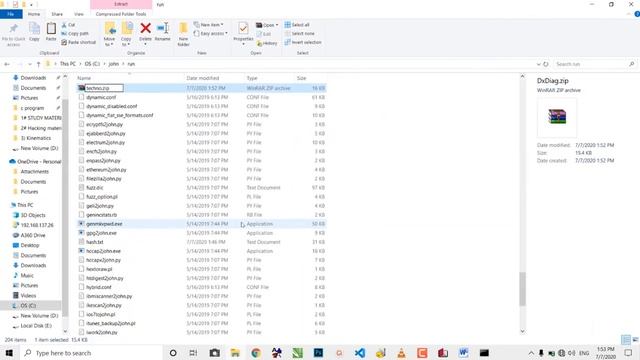This screenshot has width=640, height=360.
Task: Click Paste shortcut in ribbon
Action: (79, 42)
